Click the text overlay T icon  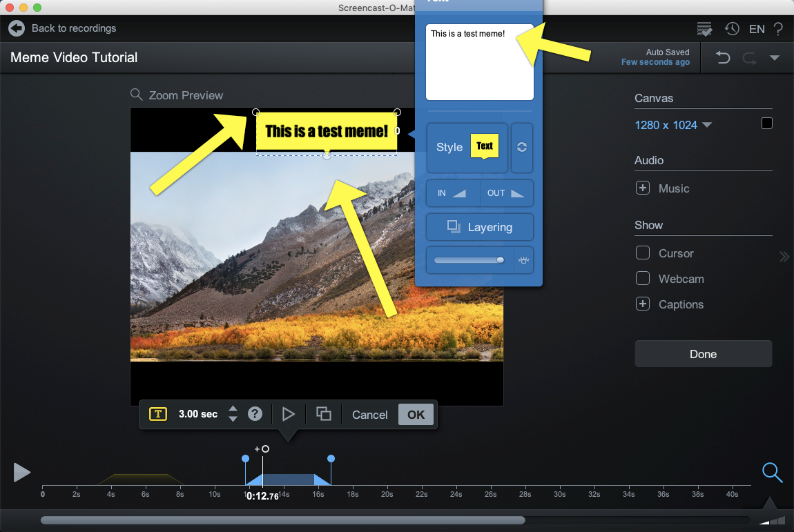(158, 414)
